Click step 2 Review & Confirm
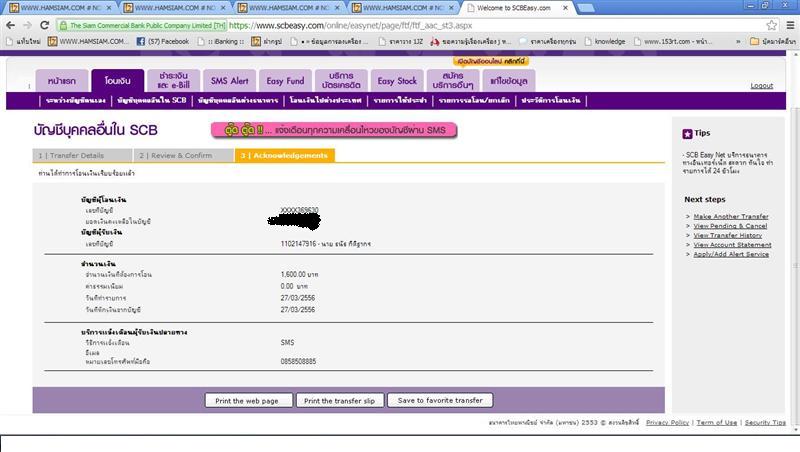The height and width of the screenshot is (452, 800). [x=184, y=156]
